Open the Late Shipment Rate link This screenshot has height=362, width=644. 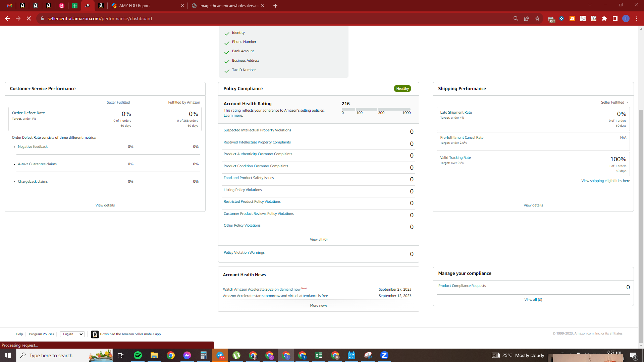click(x=456, y=112)
